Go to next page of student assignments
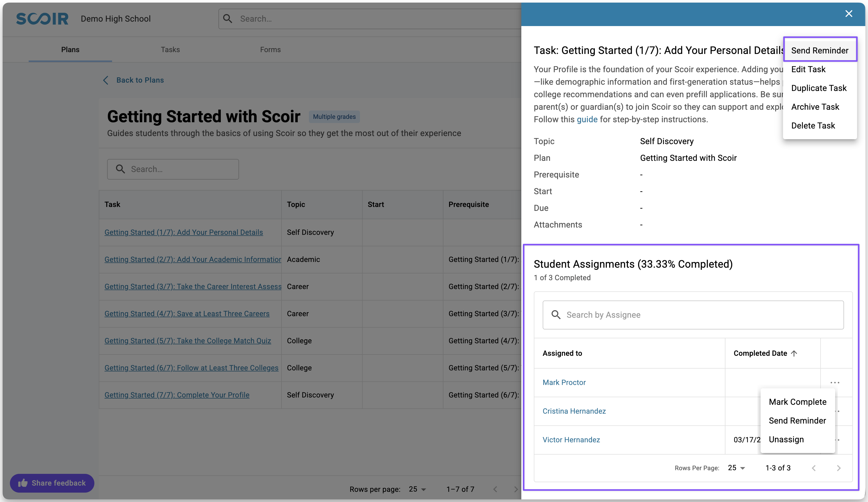Image resolution: width=868 pixels, height=502 pixels. point(838,468)
